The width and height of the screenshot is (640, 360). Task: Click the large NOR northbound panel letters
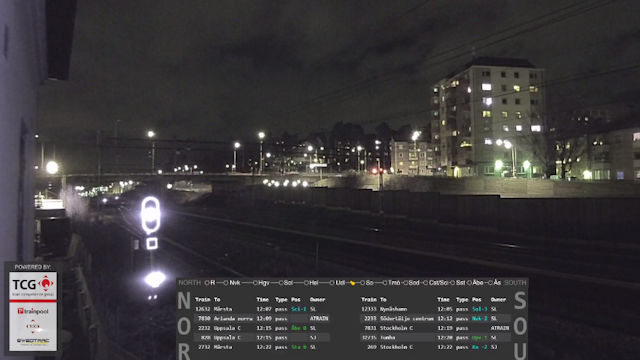click(184, 327)
